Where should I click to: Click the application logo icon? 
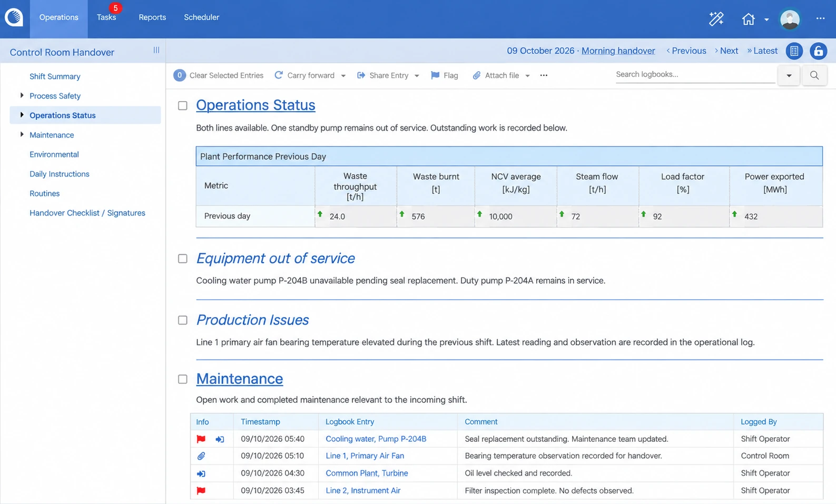(x=14, y=17)
